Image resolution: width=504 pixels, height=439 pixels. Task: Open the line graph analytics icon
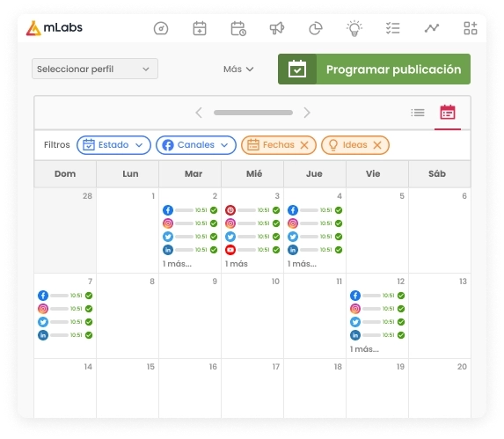[x=432, y=28]
